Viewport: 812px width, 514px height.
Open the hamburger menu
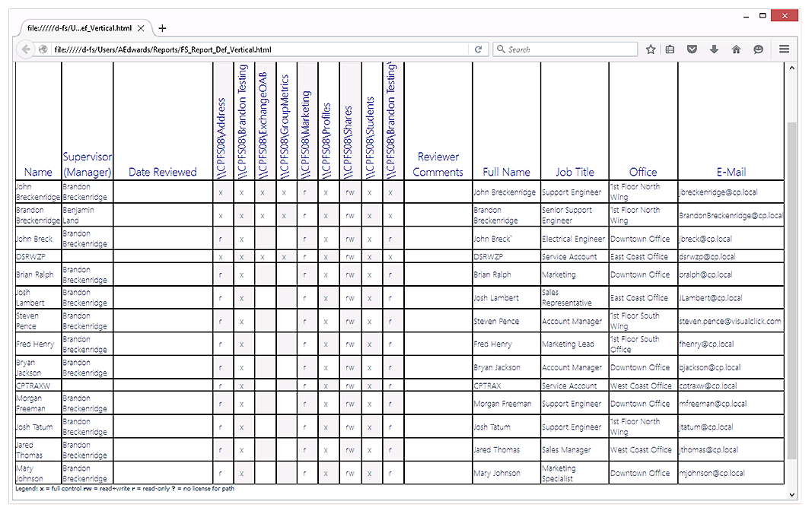[x=784, y=49]
